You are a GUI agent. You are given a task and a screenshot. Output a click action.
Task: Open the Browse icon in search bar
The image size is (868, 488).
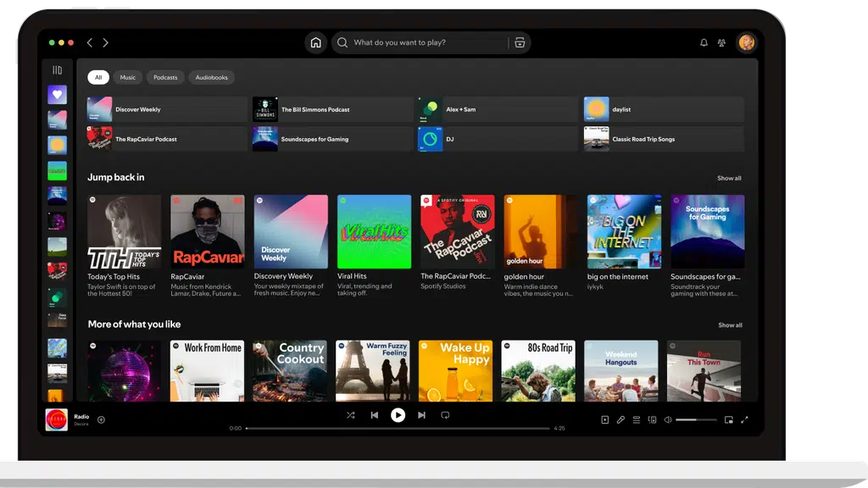[x=520, y=42]
